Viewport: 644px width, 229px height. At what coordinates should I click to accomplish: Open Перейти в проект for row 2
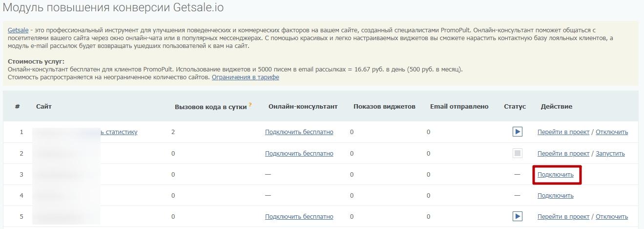(x=563, y=154)
